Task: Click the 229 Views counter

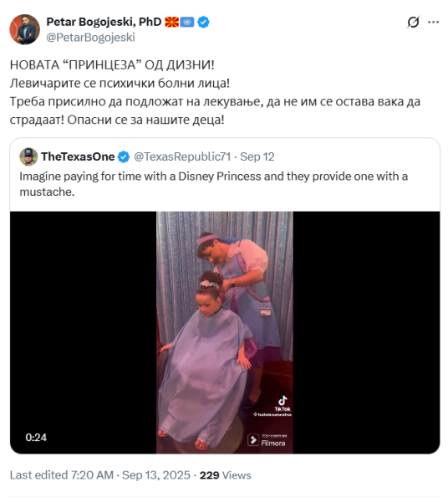Action: click(x=226, y=475)
